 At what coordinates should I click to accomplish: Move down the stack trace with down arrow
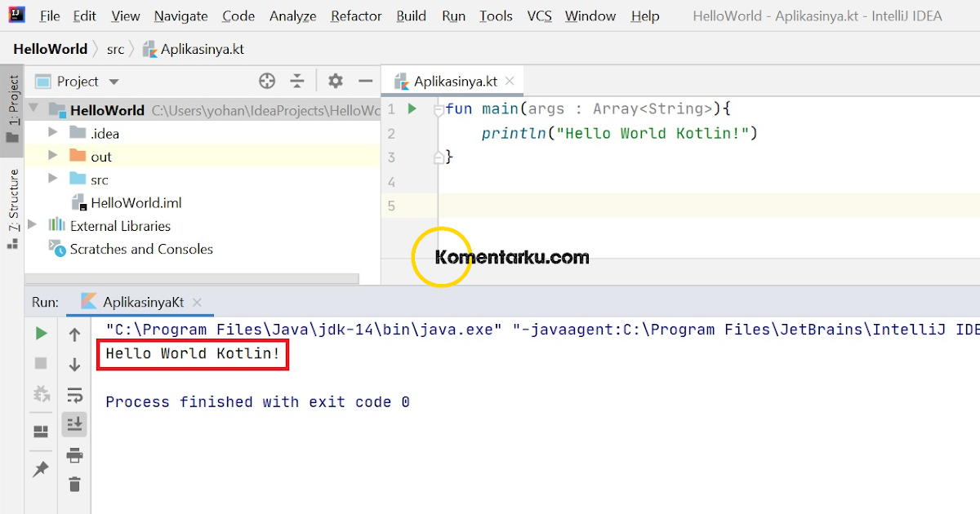click(x=74, y=365)
